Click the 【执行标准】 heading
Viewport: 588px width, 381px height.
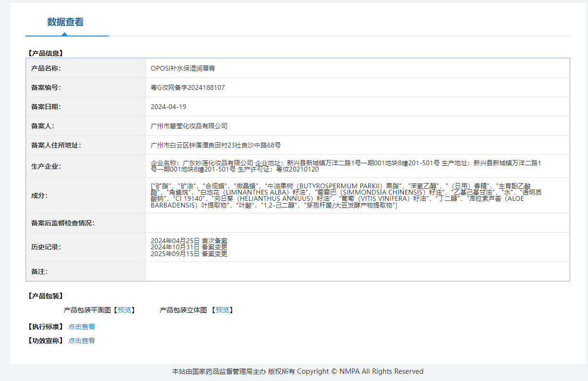[x=45, y=327]
